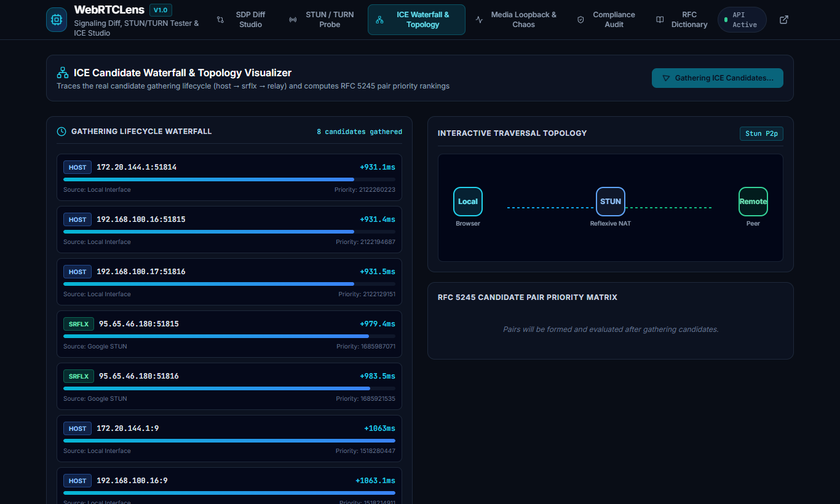Click the V1.0 version badge

[x=160, y=10]
